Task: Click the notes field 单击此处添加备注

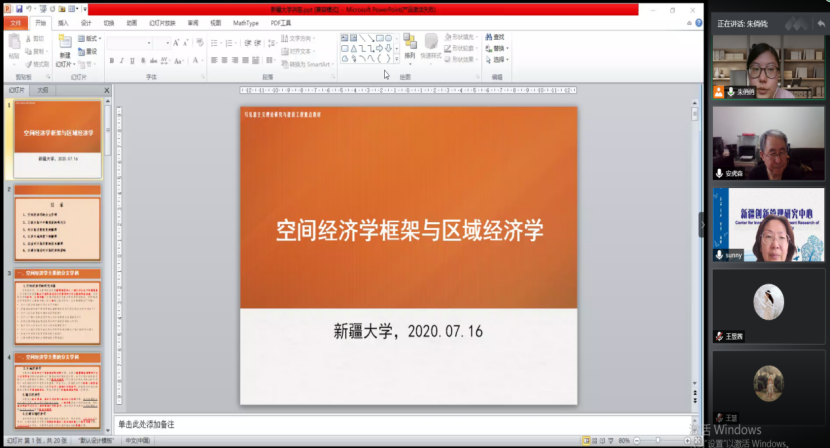Action: pos(146,425)
